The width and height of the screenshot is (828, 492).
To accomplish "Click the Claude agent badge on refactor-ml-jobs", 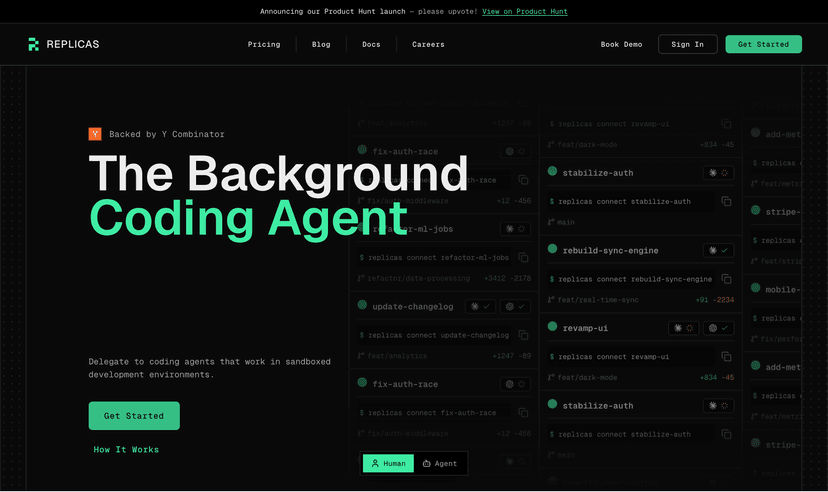I will [515, 229].
